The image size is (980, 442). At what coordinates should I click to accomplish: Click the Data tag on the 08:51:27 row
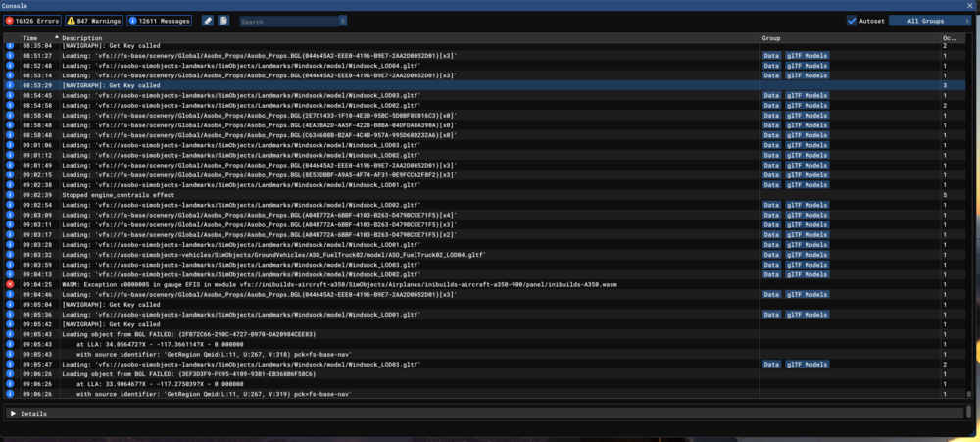771,56
